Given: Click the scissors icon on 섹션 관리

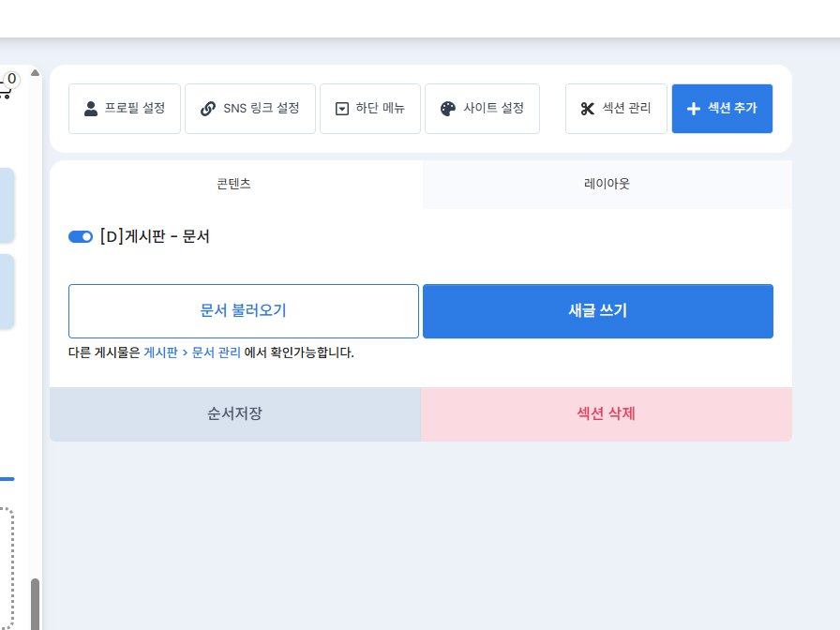Looking at the screenshot, I should click(x=587, y=108).
